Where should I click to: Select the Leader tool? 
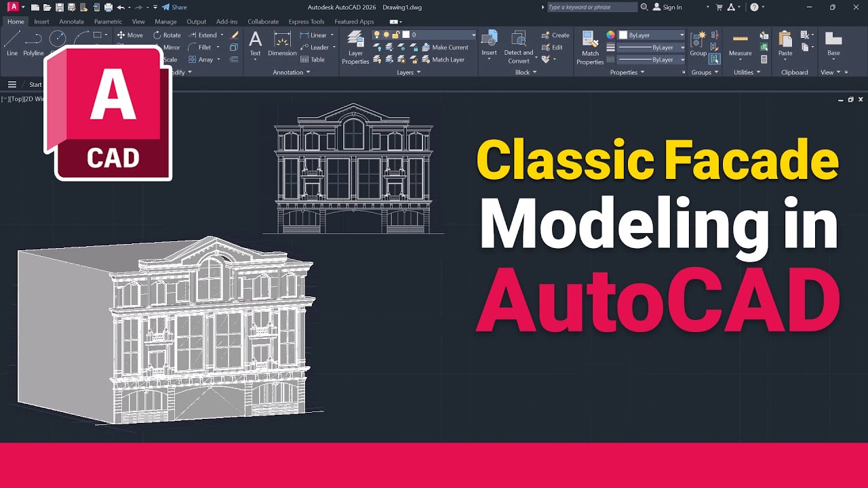coord(314,47)
